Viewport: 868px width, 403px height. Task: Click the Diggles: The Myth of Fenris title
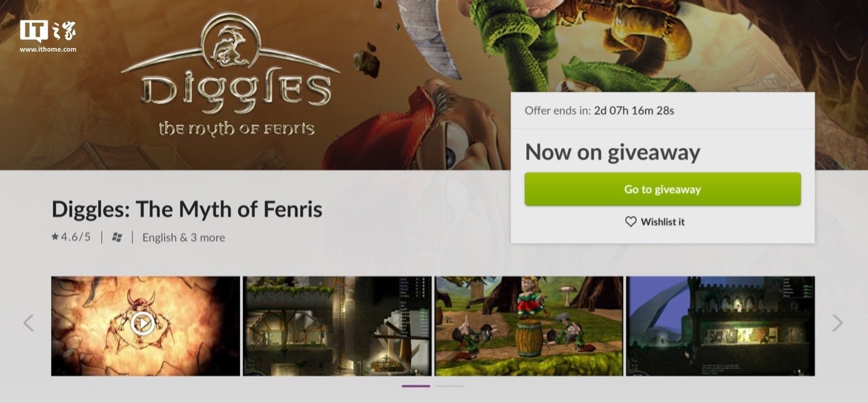coord(187,209)
